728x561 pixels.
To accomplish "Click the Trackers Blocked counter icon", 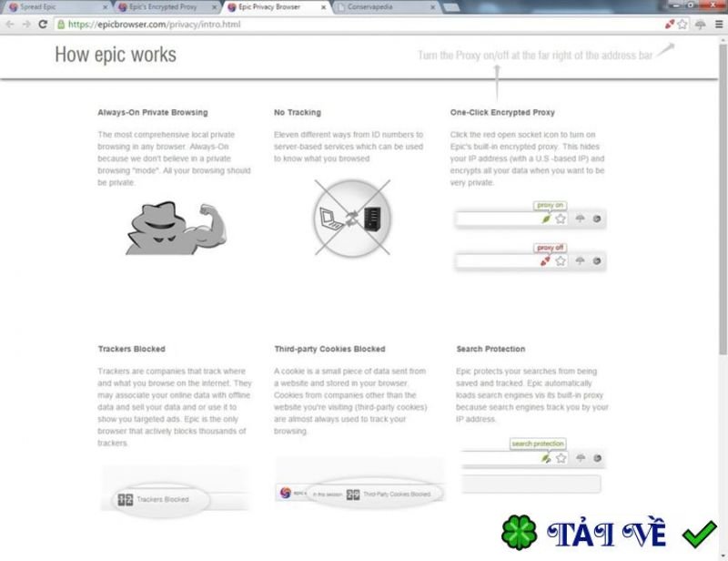I will coord(126,499).
